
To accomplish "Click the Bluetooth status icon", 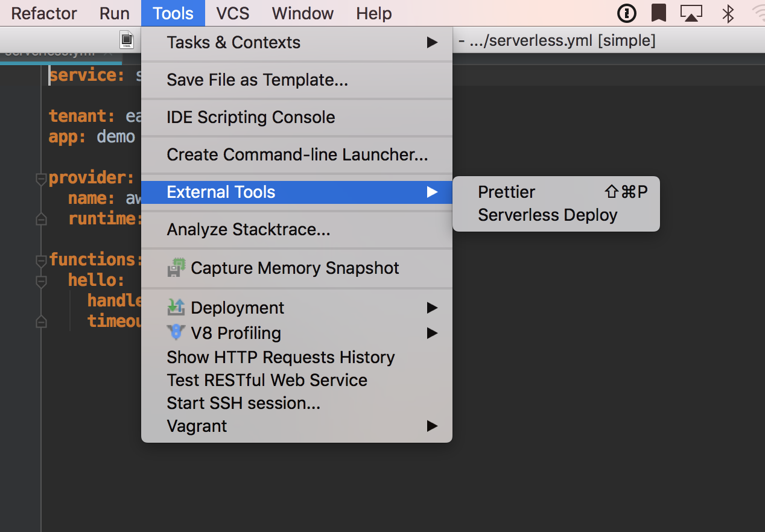I will [728, 13].
